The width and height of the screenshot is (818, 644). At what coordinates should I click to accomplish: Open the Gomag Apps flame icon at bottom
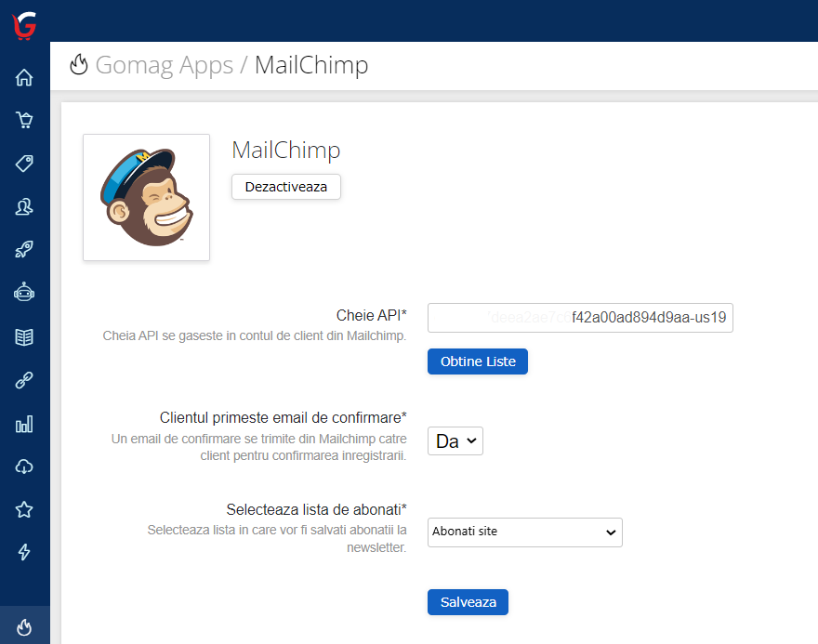(x=24, y=627)
